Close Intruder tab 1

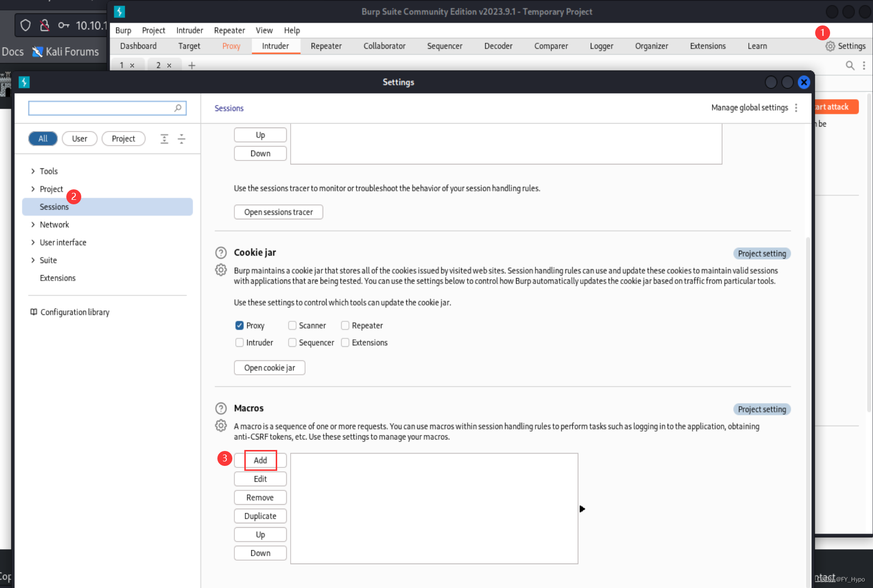tap(132, 65)
